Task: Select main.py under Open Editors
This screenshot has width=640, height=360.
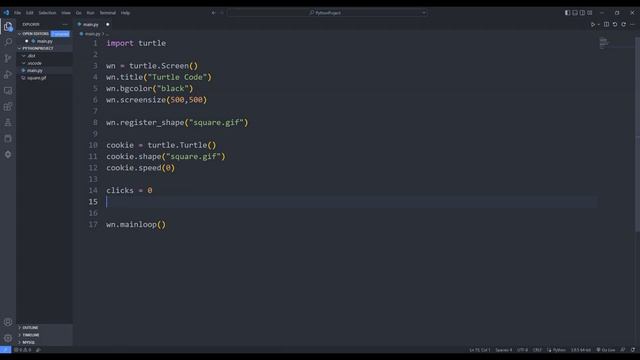Action: pos(44,41)
